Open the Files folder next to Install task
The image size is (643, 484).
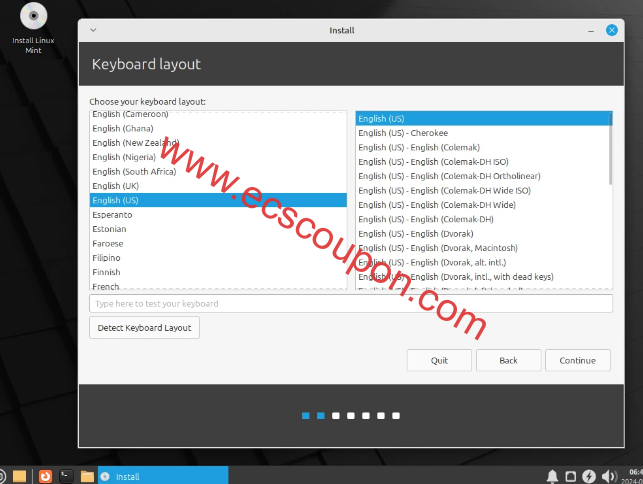[87, 476]
